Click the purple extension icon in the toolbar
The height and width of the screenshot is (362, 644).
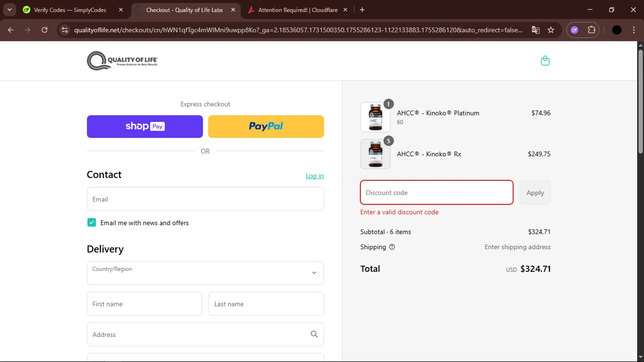click(x=574, y=30)
